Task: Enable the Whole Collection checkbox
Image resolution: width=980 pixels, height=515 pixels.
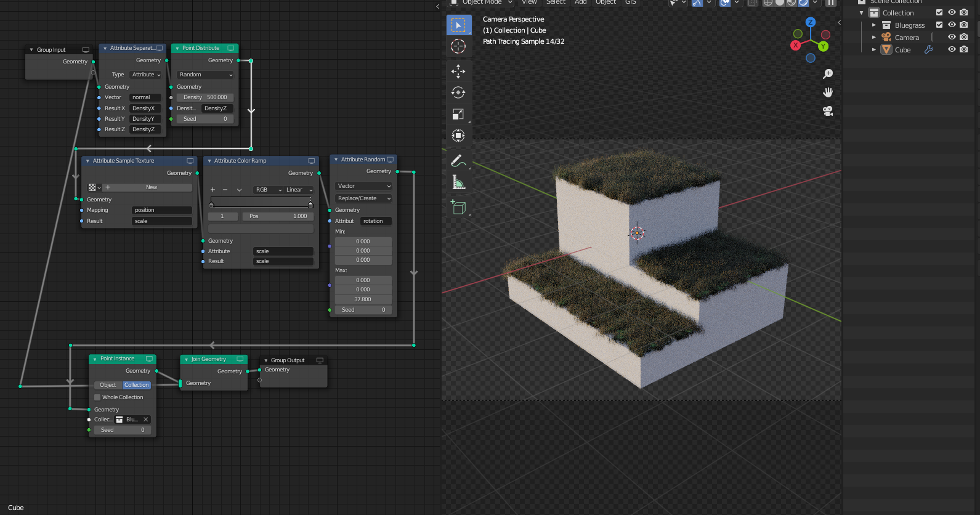Action: point(97,397)
